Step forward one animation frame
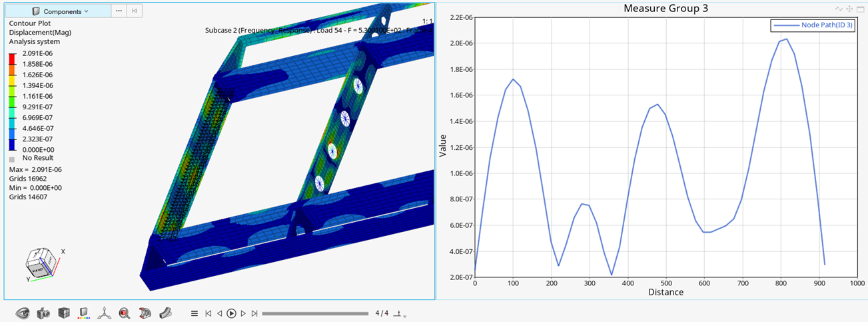 point(243,313)
